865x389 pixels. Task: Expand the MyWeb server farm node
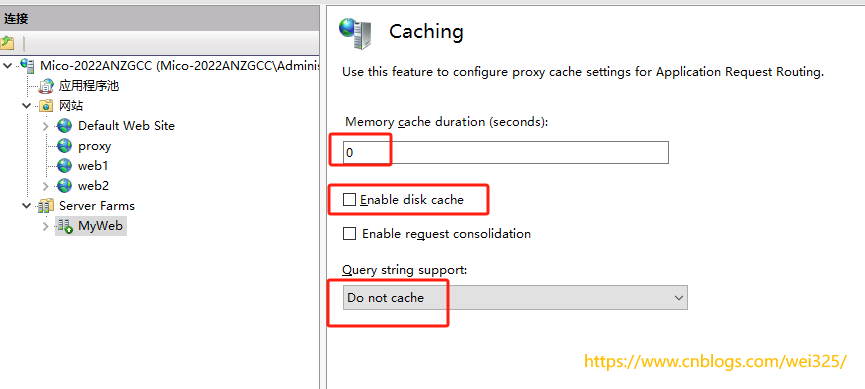click(x=46, y=226)
